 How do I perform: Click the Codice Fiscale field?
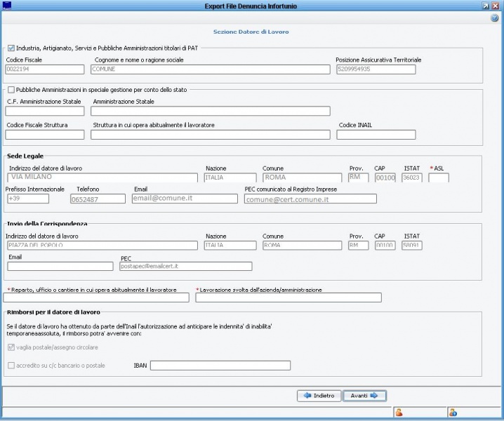[x=45, y=69]
